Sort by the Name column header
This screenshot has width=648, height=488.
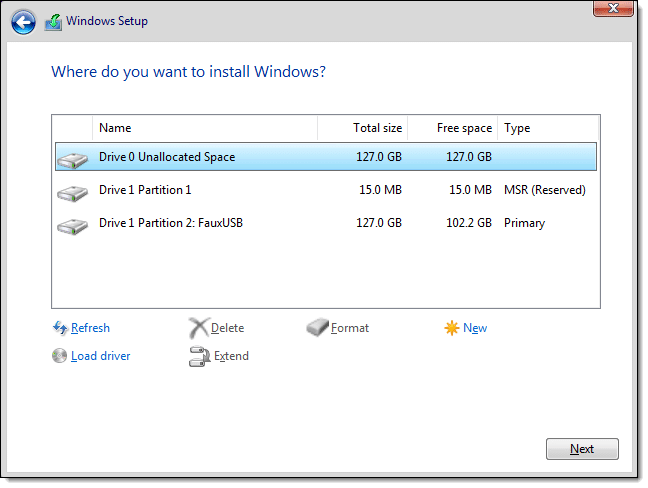pyautogui.click(x=205, y=128)
